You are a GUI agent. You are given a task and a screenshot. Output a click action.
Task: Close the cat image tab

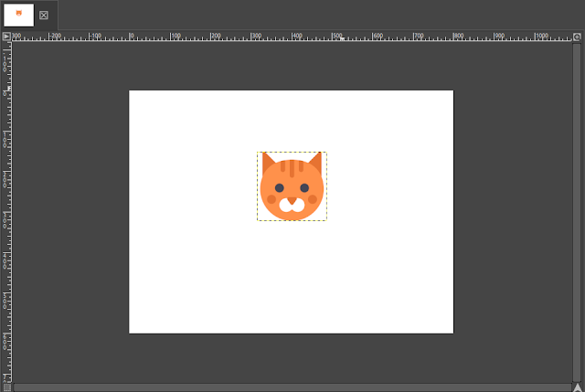pos(43,15)
